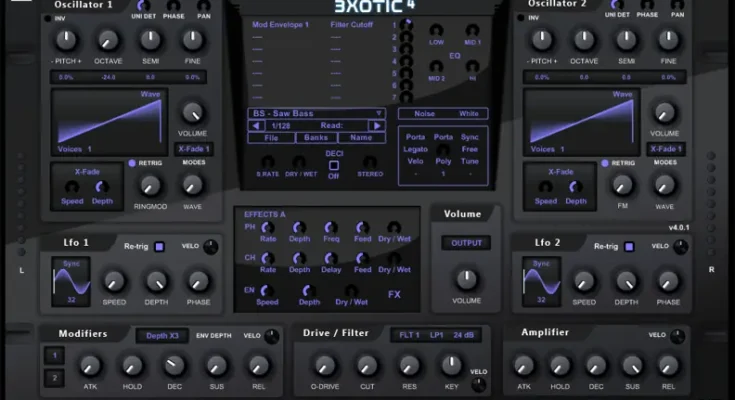Toggle the DECI Off checkbox

coord(334,166)
